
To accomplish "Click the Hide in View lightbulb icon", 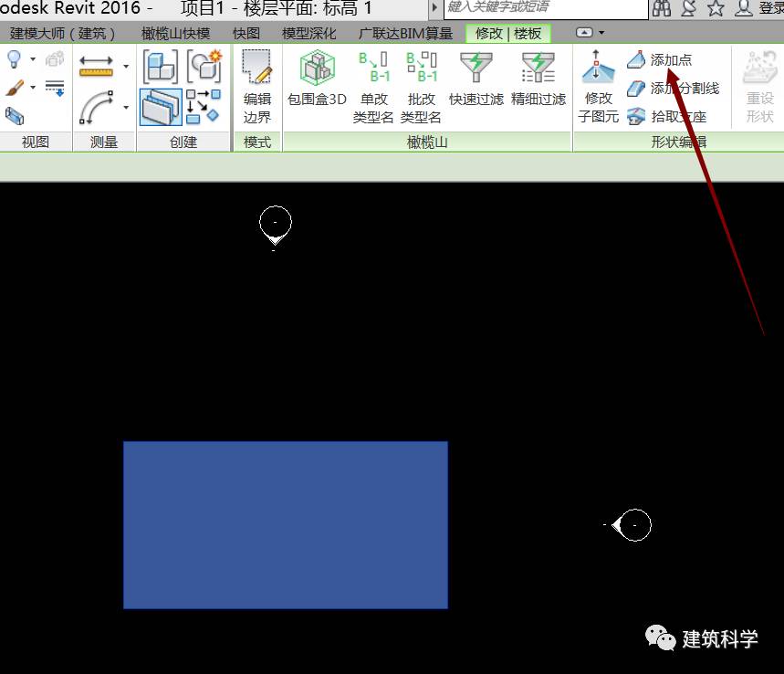I will (x=14, y=59).
